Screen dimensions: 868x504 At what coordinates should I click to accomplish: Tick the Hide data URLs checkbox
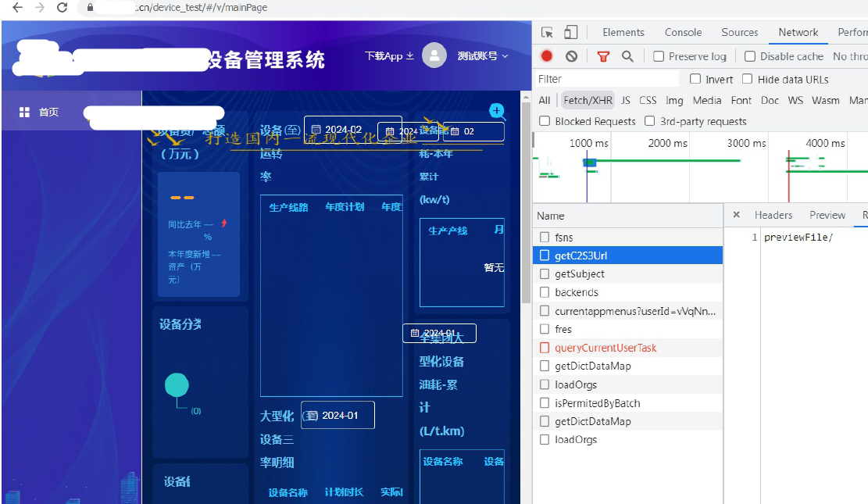click(x=748, y=79)
